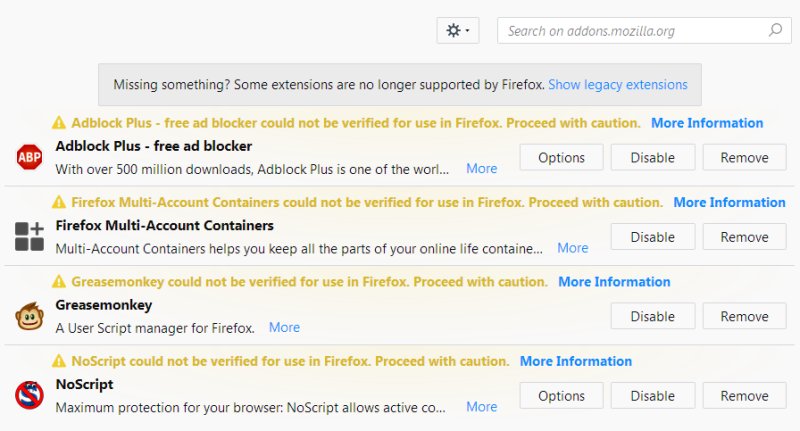Image resolution: width=800 pixels, height=431 pixels.
Task: Open the gear tools dropdown menu
Action: tap(458, 31)
